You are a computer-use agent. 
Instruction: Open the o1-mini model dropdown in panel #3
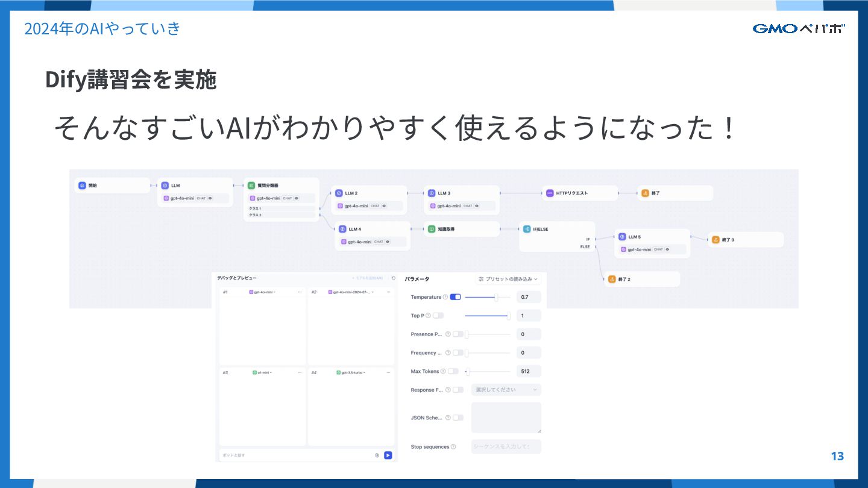point(262,372)
